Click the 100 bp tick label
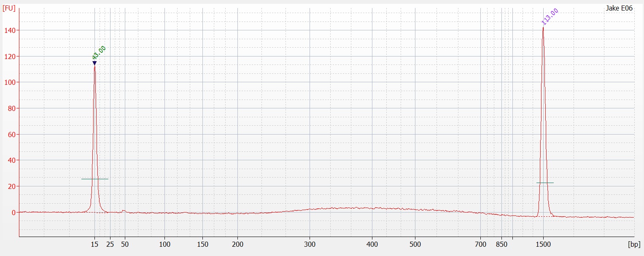 (164, 244)
